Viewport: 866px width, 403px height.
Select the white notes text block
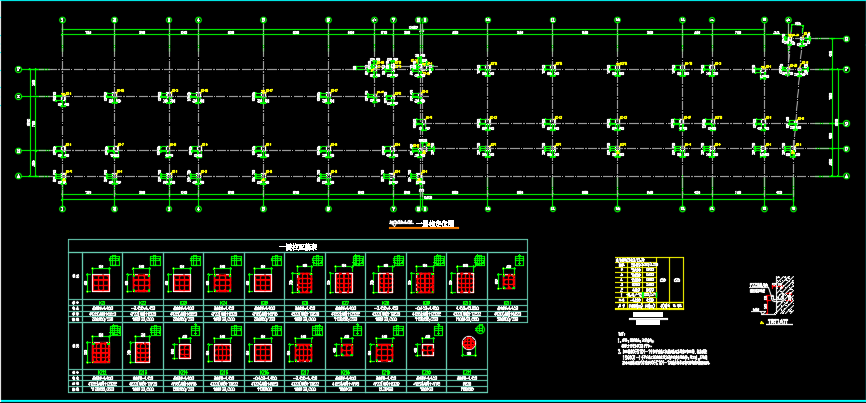pyautogui.click(x=662, y=349)
